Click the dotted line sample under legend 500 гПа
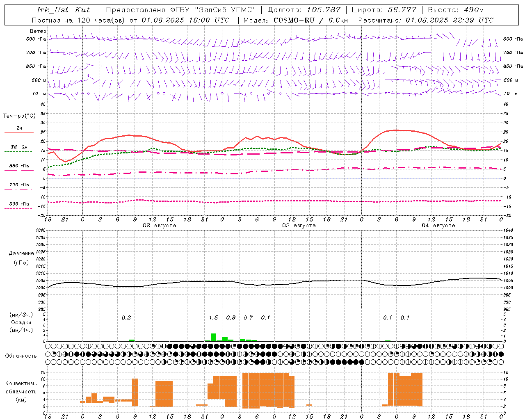 [x=18, y=209]
